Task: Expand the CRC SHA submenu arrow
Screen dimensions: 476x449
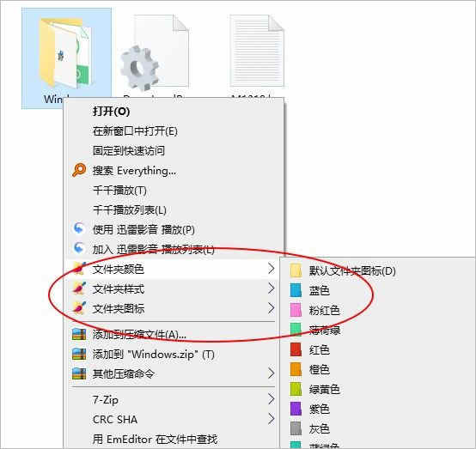Action: point(272,419)
